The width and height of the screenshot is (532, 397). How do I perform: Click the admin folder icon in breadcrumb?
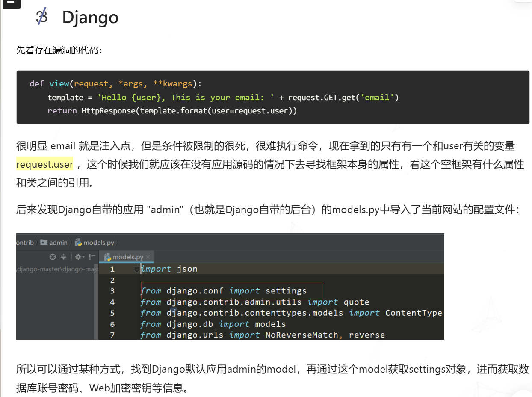point(44,243)
